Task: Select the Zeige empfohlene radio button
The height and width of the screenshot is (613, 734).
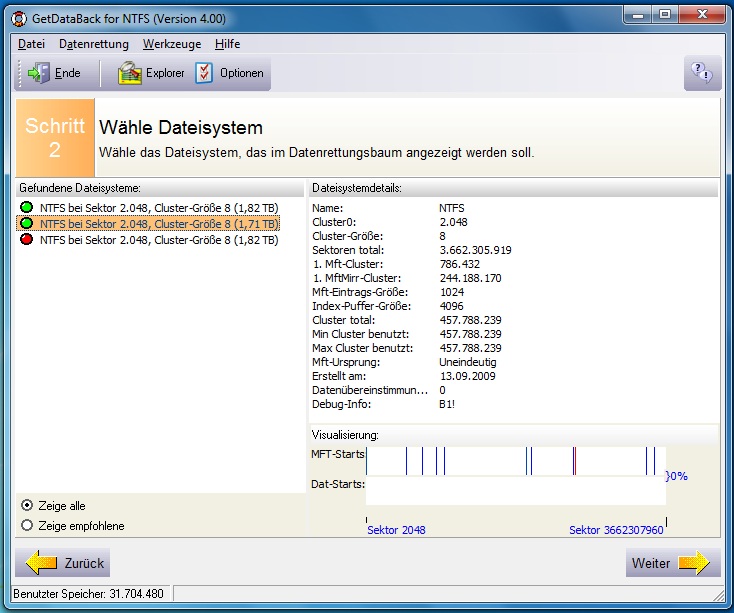Action: coord(27,525)
